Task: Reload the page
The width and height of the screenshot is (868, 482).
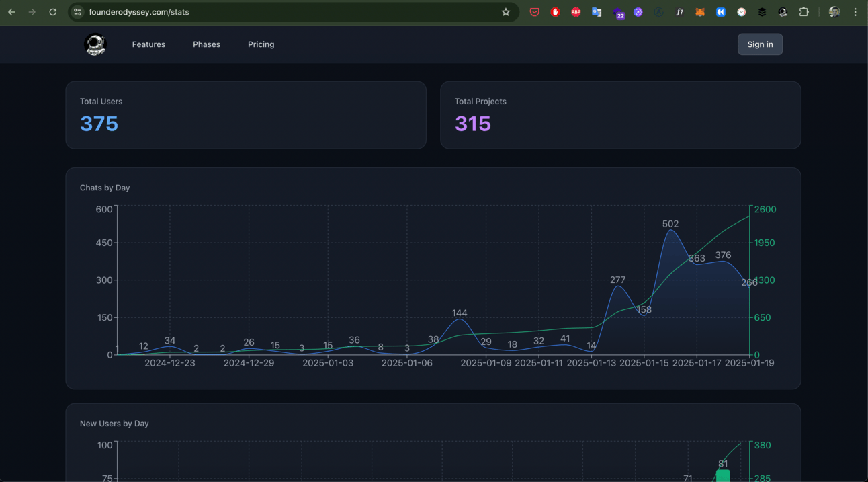Action: click(x=53, y=12)
